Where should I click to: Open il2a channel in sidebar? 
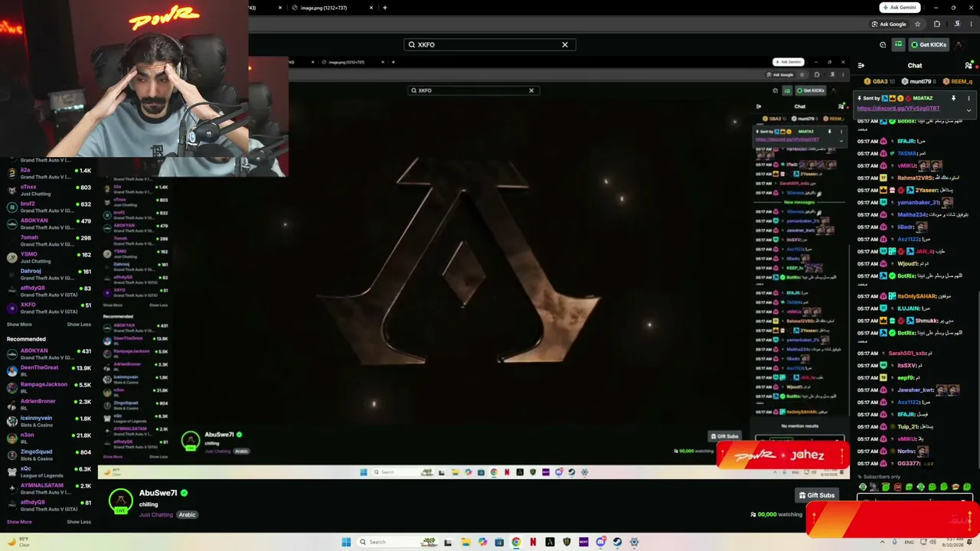pyautogui.click(x=48, y=173)
